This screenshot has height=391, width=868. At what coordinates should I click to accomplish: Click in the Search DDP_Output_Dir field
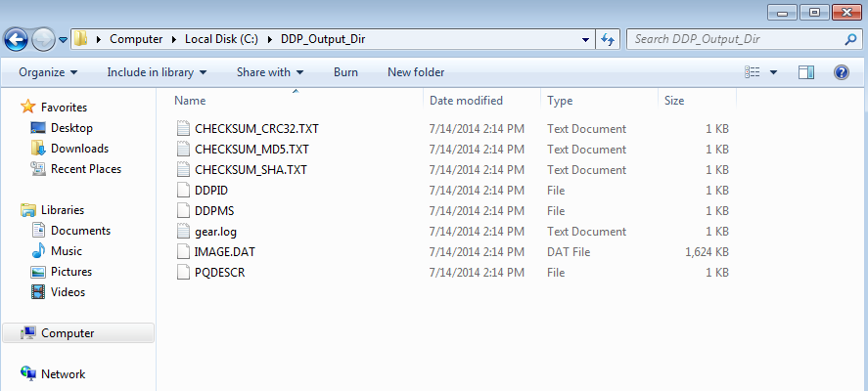(734, 39)
